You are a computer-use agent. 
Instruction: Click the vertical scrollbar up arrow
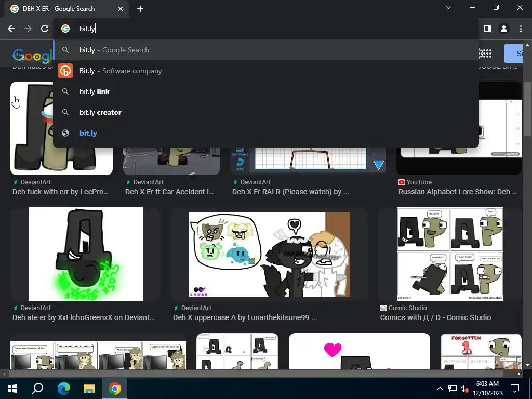tap(527, 45)
